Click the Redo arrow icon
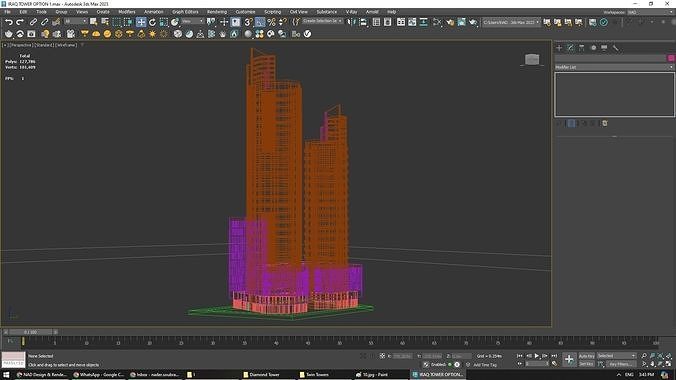The width and height of the screenshot is (676, 380). coord(20,22)
